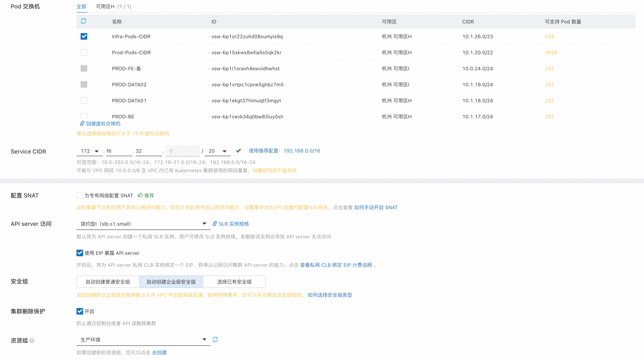Open the 创建虚拟交换机 link

(103, 124)
